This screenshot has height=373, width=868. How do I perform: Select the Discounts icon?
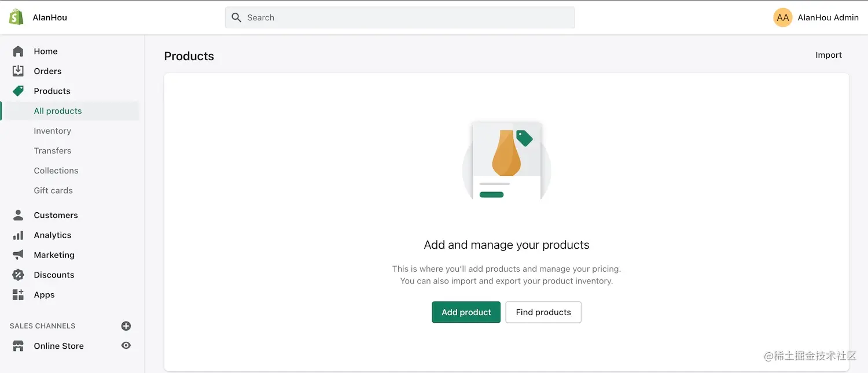(x=19, y=275)
